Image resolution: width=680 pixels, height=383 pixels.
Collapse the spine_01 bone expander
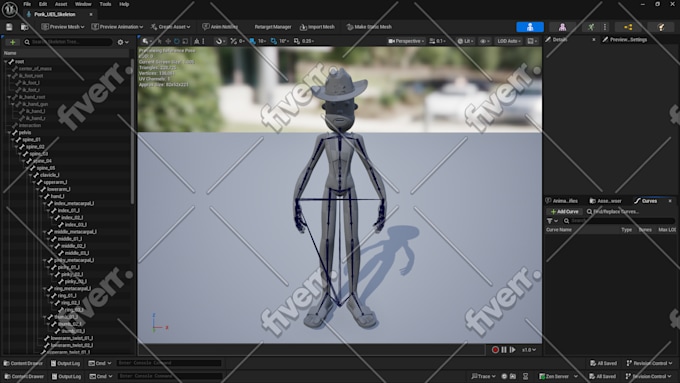[x=13, y=140]
